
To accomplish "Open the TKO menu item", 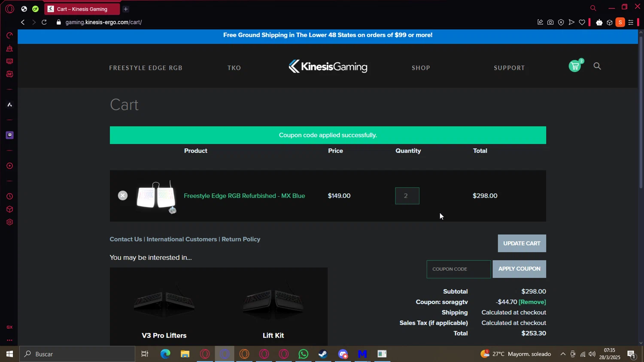I will click(x=234, y=68).
